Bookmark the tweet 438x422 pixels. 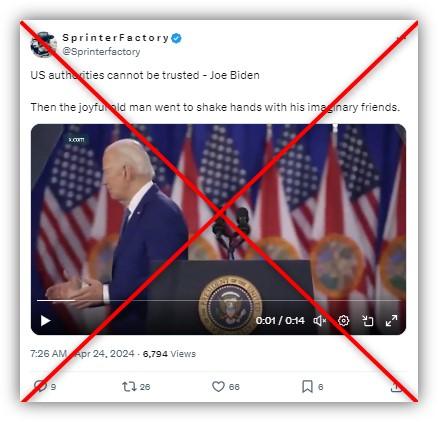(307, 387)
